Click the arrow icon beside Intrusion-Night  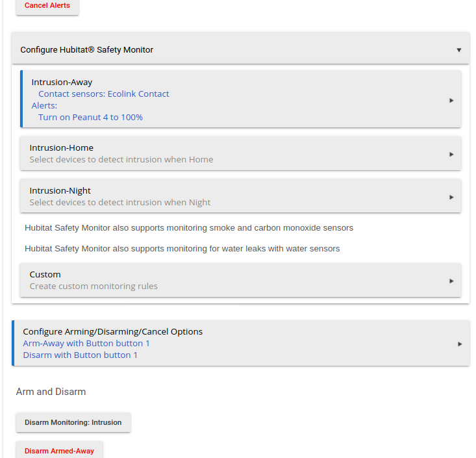point(451,197)
